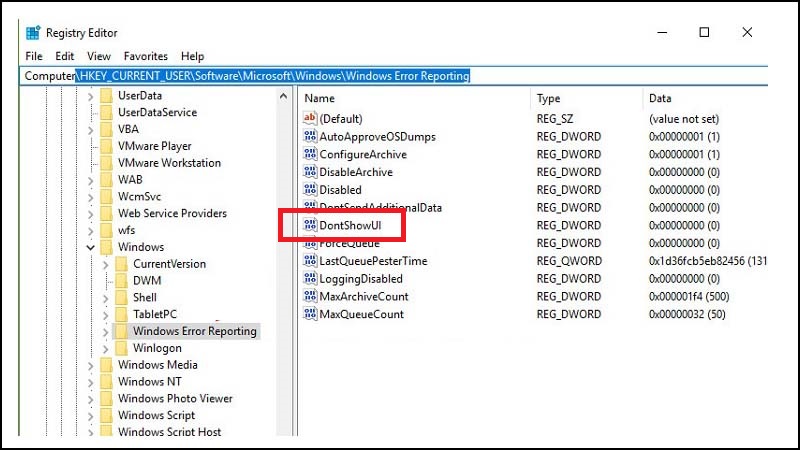Select the Disabled DWORD icon

[310, 190]
